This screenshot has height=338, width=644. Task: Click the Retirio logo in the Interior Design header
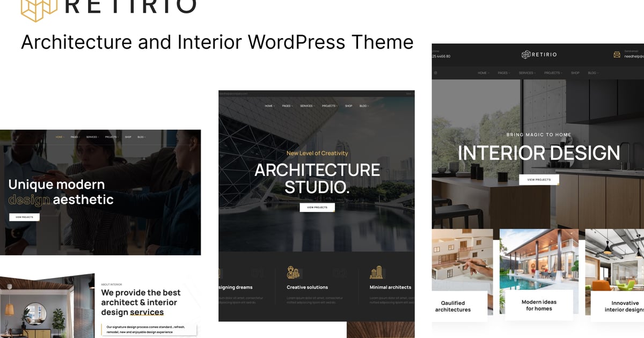540,54
